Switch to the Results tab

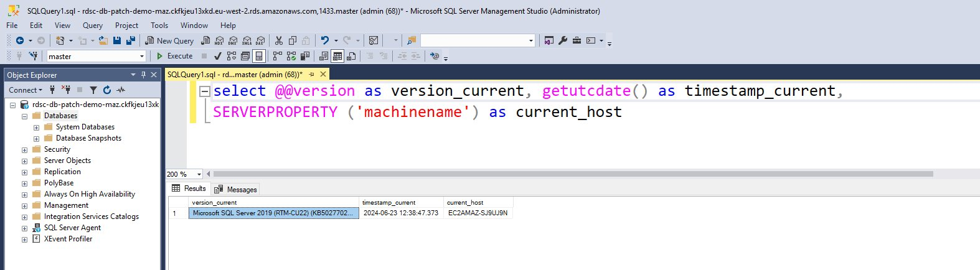189,189
